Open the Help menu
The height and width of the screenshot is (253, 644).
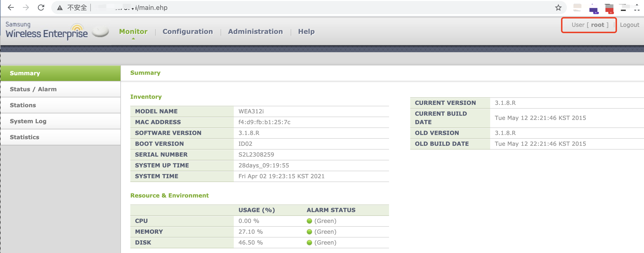pos(306,32)
